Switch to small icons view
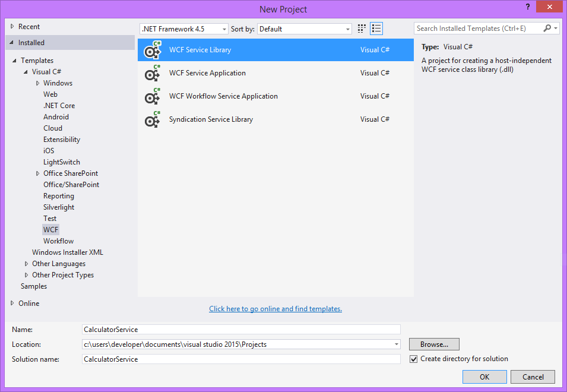This screenshot has width=567, height=392. (x=362, y=29)
